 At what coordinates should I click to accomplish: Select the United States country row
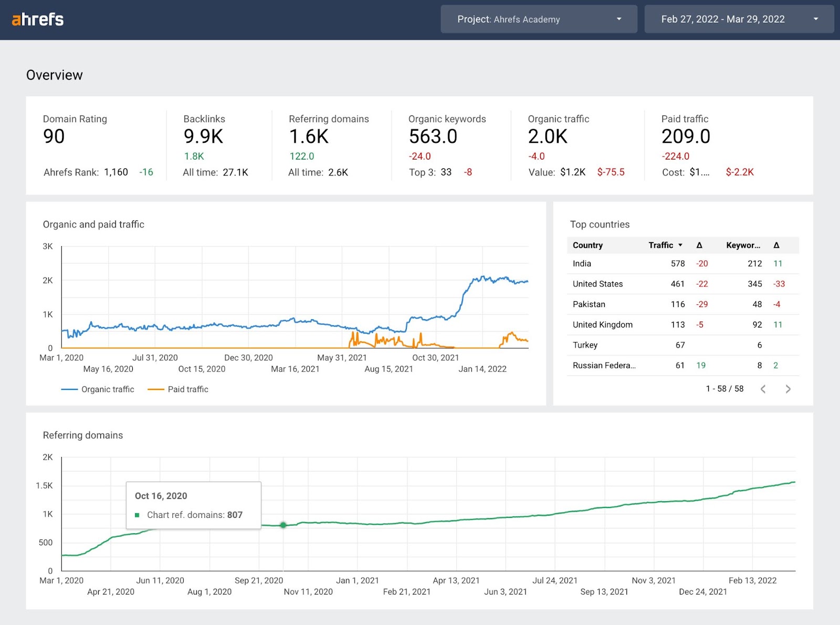pos(597,284)
